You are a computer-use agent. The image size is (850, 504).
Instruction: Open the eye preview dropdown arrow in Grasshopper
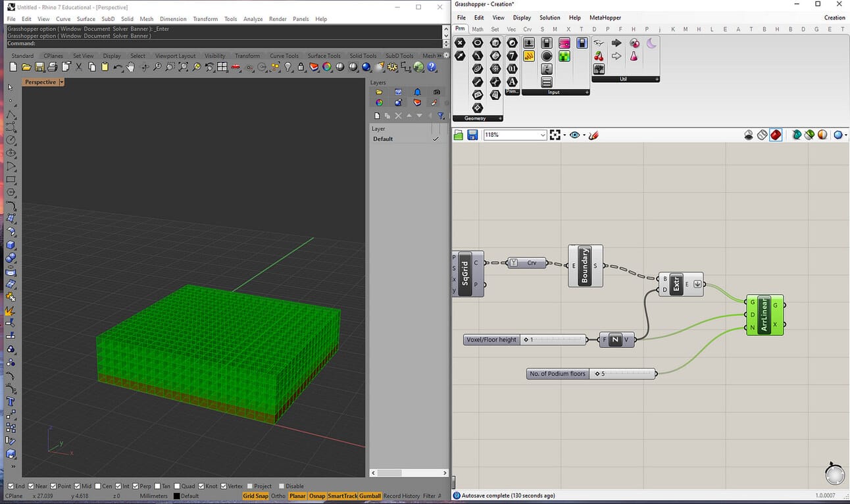tap(584, 135)
